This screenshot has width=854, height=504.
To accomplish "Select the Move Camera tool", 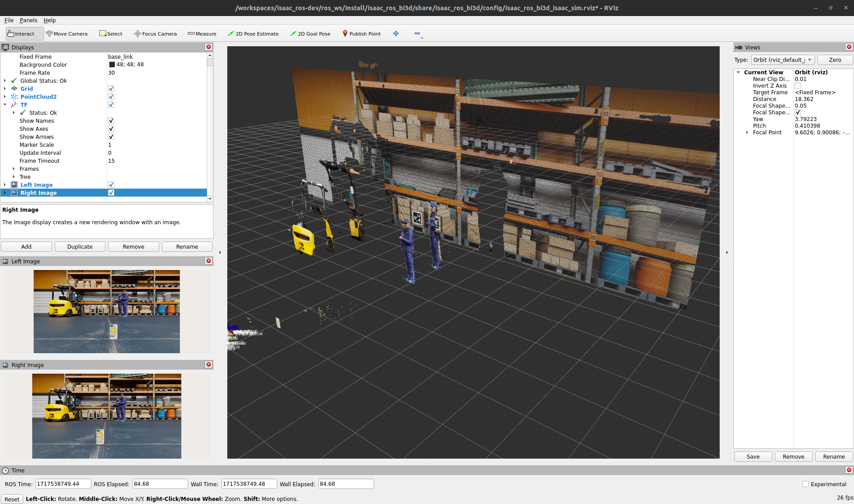I will (67, 34).
